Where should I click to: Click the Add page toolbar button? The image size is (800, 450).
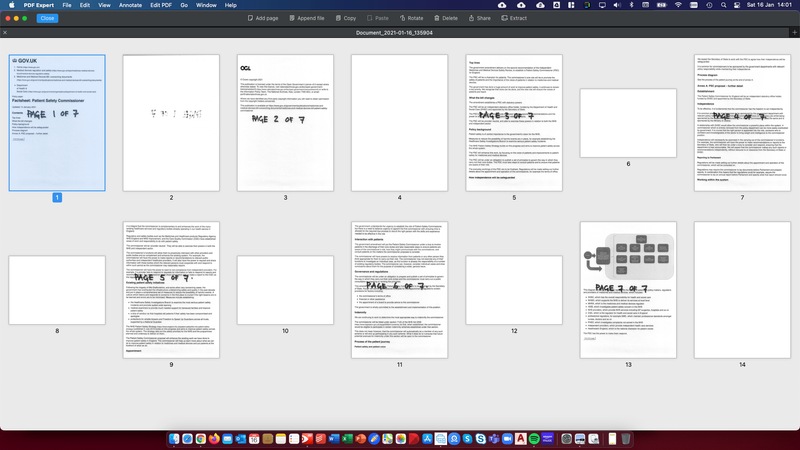click(x=264, y=18)
